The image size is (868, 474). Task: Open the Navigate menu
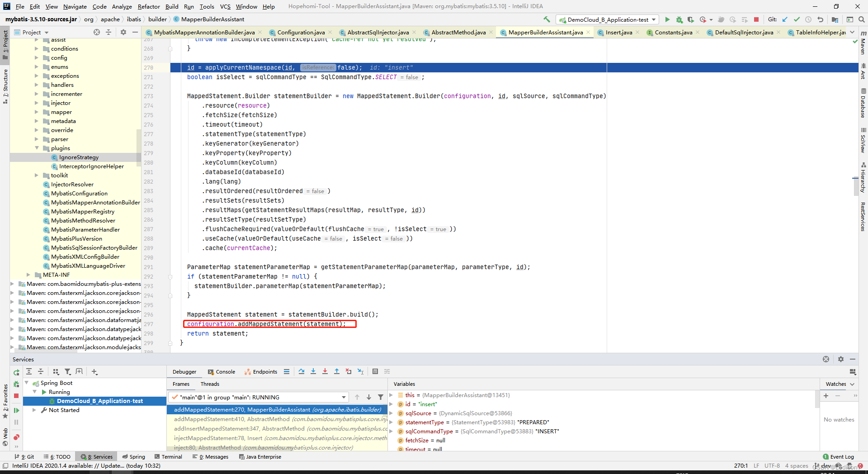(x=75, y=6)
